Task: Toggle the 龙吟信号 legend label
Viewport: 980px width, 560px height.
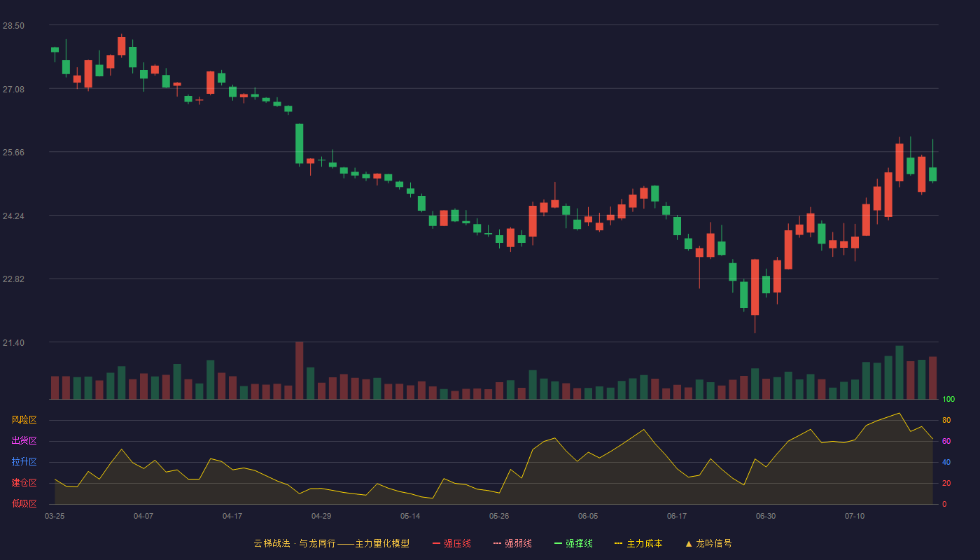Action: click(x=714, y=543)
